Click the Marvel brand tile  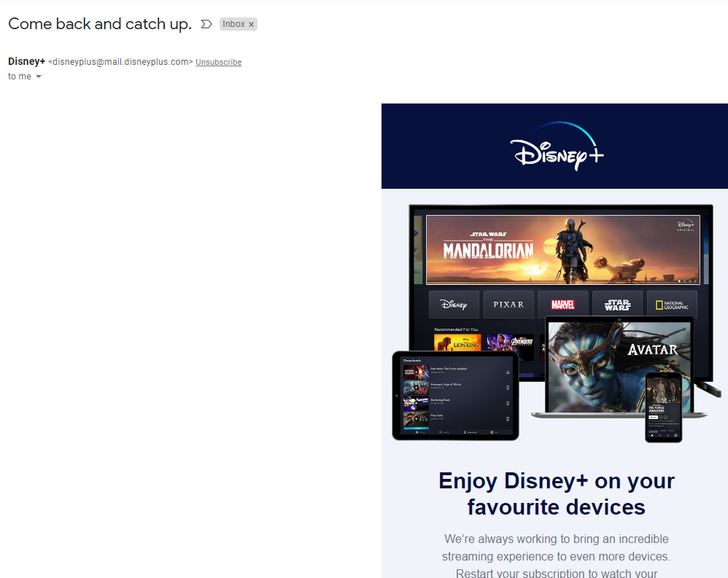(x=563, y=305)
